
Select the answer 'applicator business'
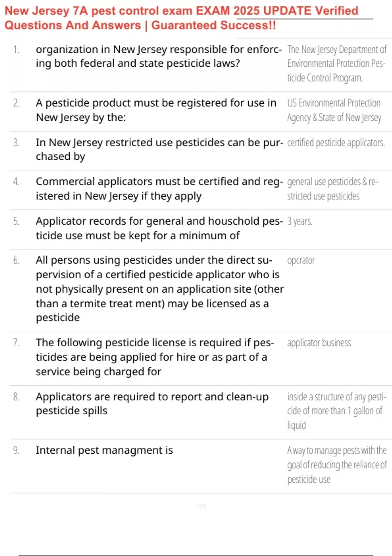pyautogui.click(x=319, y=343)
